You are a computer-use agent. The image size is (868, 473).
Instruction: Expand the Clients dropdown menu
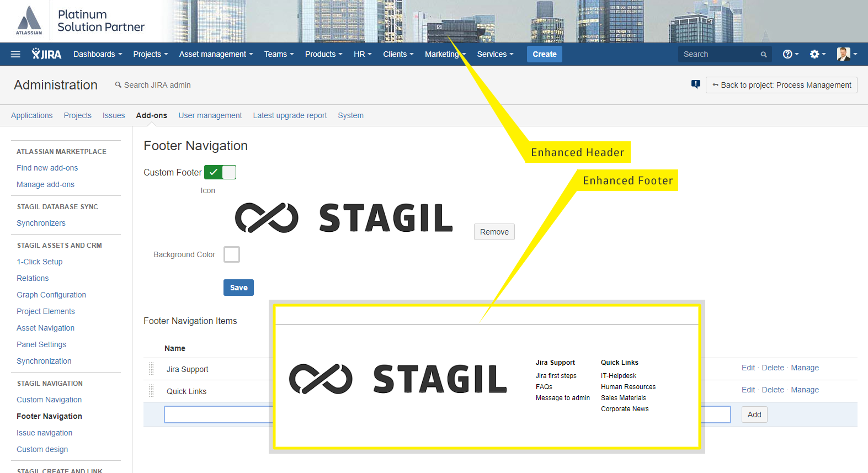pyautogui.click(x=398, y=54)
